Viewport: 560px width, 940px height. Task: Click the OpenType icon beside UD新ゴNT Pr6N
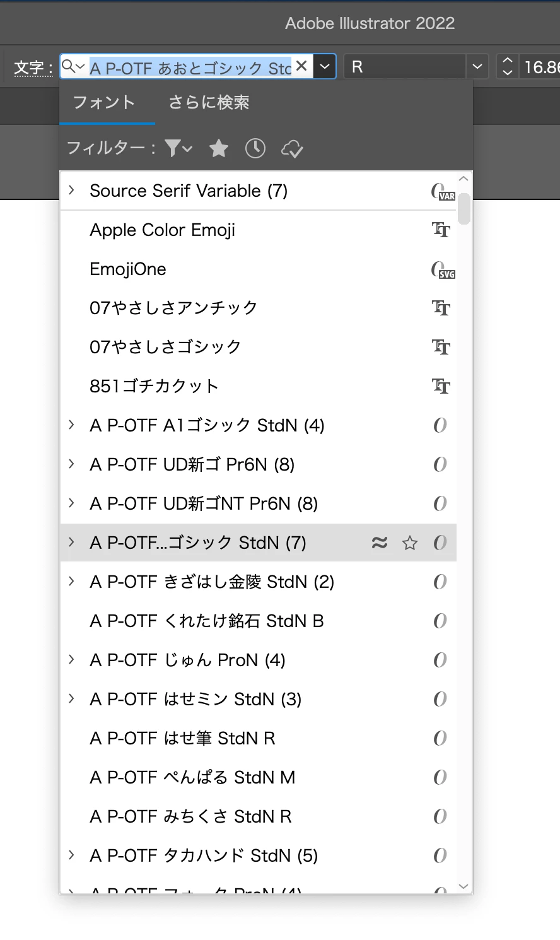coord(440,503)
